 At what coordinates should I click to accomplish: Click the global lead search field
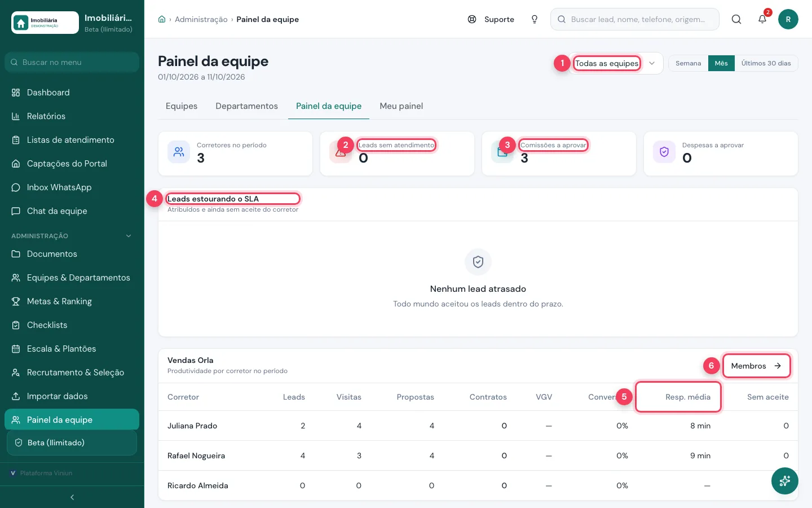click(x=635, y=19)
